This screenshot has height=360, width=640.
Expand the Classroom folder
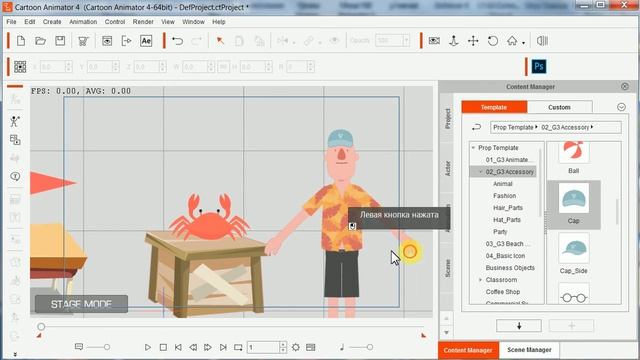click(480, 280)
